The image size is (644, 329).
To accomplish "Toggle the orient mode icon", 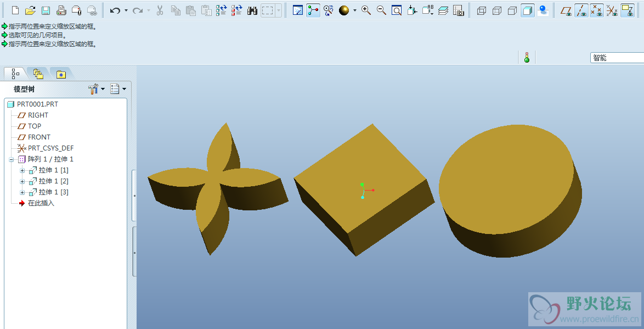I will [328, 10].
